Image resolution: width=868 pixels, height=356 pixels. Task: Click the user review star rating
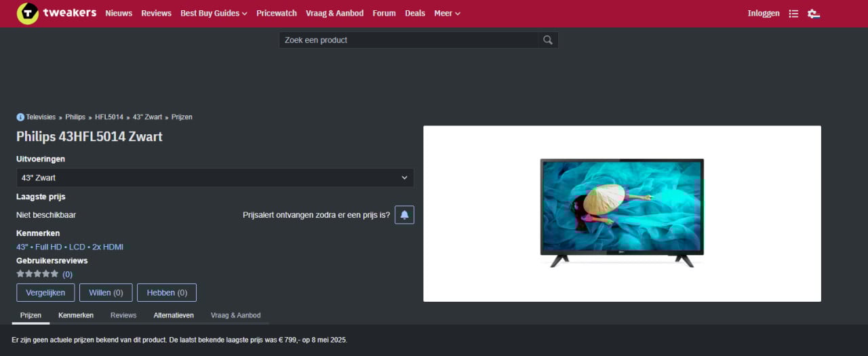37,274
